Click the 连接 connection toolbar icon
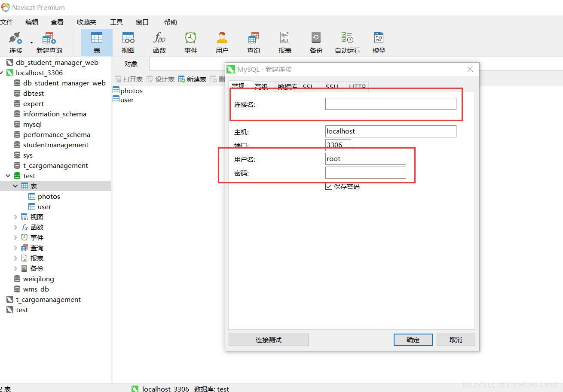Image resolution: width=563 pixels, height=392 pixels. [15, 42]
